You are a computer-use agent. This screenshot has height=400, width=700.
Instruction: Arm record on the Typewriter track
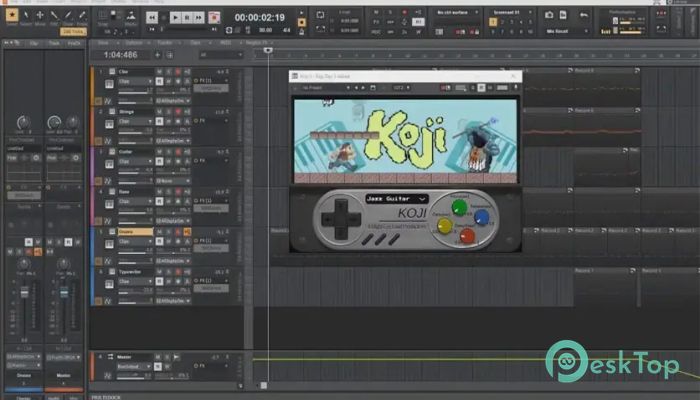coord(178,272)
